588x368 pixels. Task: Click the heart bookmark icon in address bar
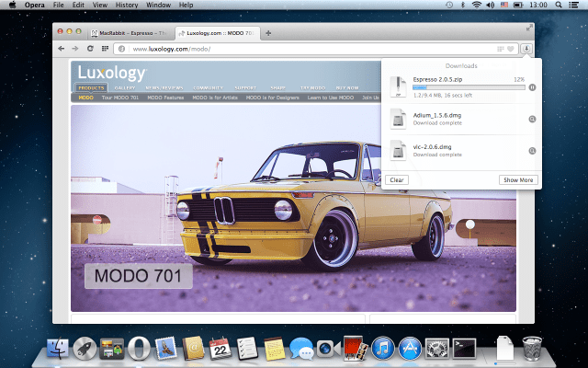pos(511,48)
